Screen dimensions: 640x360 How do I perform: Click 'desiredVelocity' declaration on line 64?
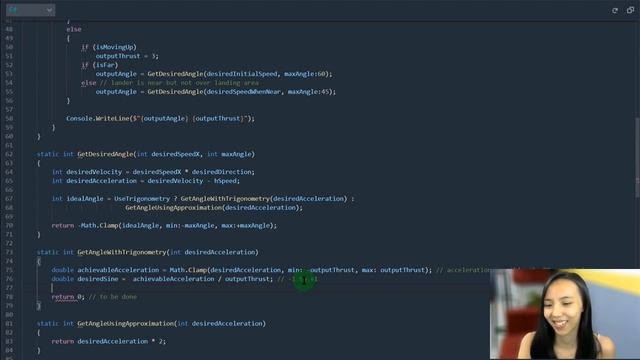click(94, 172)
